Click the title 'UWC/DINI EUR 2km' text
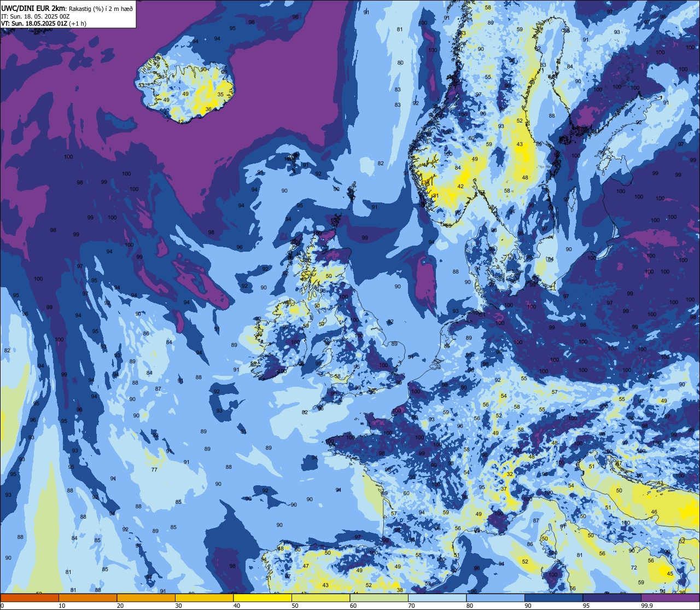 click(33, 8)
